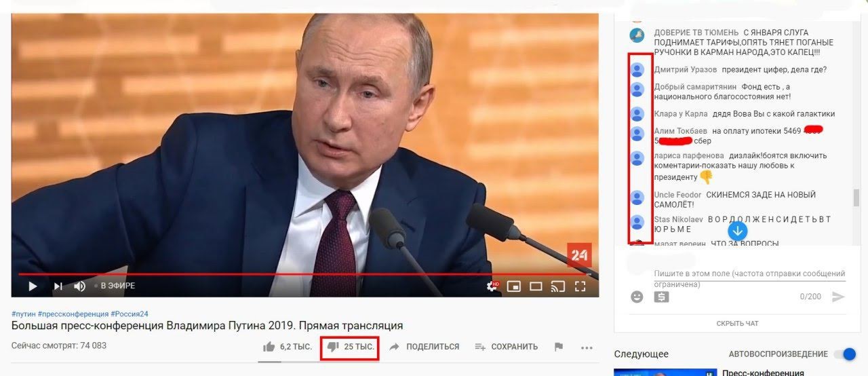This screenshot has width=868, height=376.
Task: Enter fullscreen mode
Action: pyautogui.click(x=580, y=286)
